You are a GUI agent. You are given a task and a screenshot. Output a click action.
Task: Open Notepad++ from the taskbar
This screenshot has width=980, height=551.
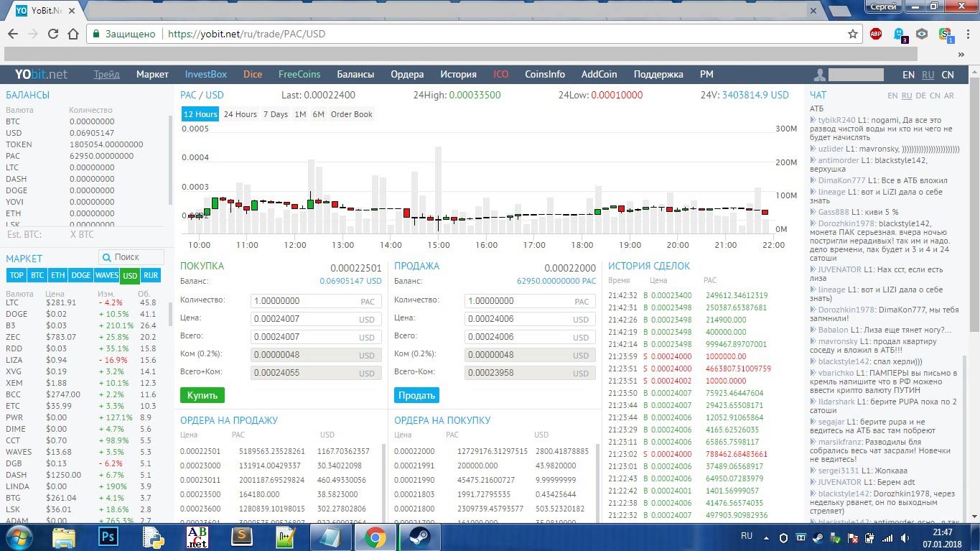[286, 537]
